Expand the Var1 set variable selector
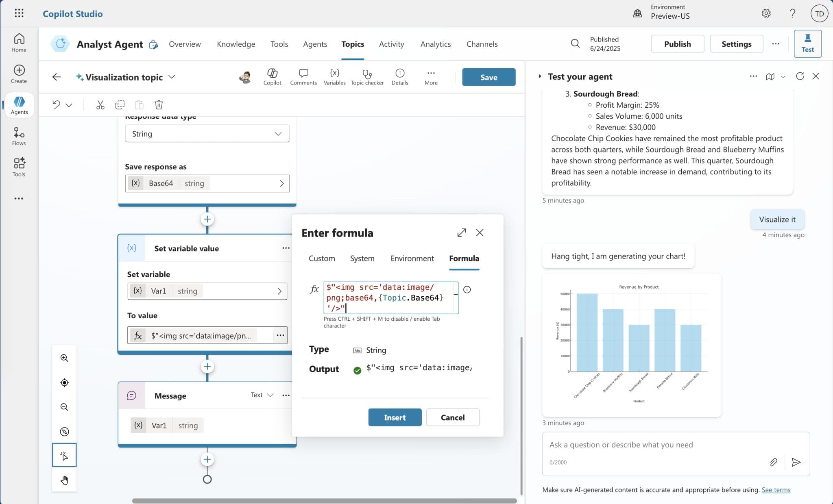833x504 pixels. click(279, 291)
